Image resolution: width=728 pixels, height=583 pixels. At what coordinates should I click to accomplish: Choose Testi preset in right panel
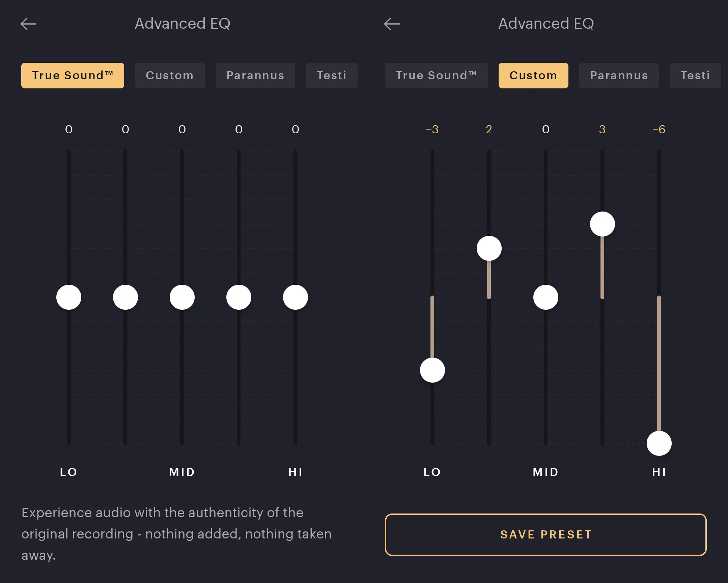695,75
